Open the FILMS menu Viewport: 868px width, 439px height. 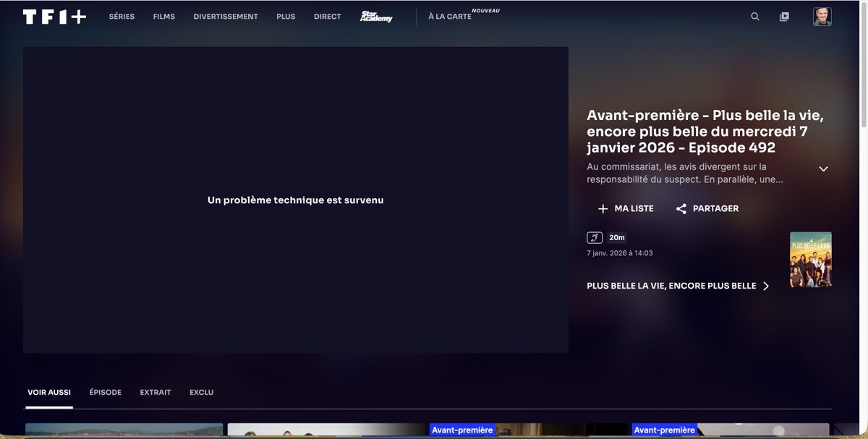point(164,17)
